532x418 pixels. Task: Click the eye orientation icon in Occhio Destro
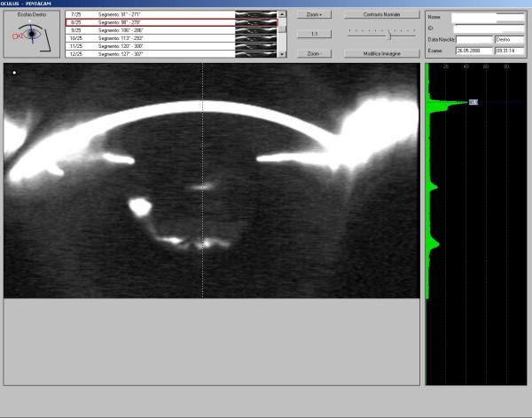click(x=31, y=35)
